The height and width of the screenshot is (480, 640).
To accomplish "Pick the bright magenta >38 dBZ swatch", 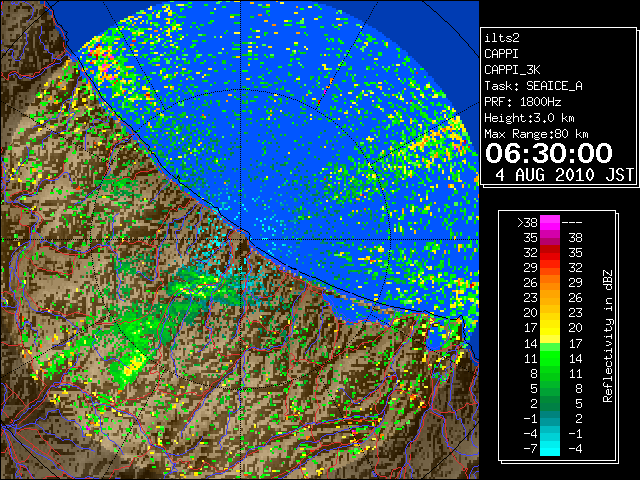I will click(550, 223).
